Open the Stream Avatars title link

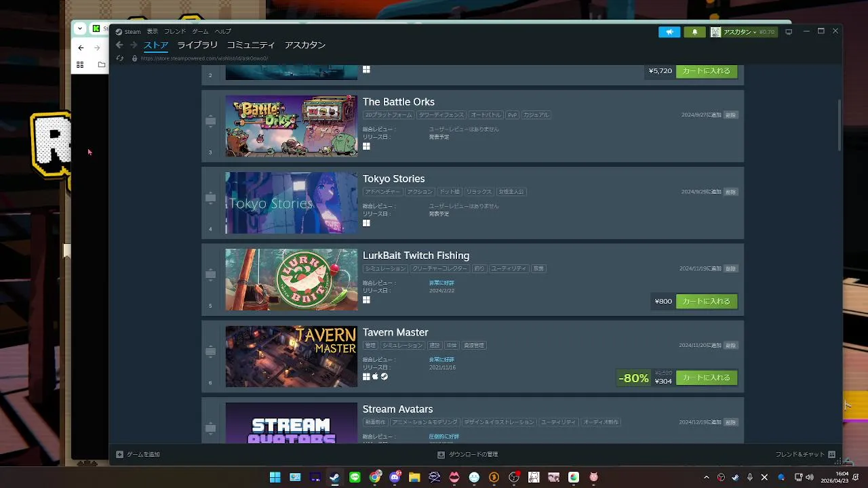coord(397,409)
